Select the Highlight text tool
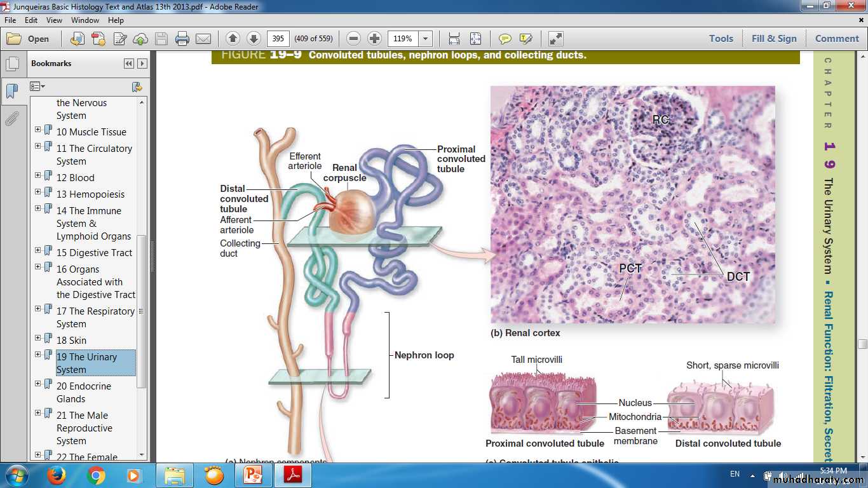The image size is (868, 488). coord(526,39)
